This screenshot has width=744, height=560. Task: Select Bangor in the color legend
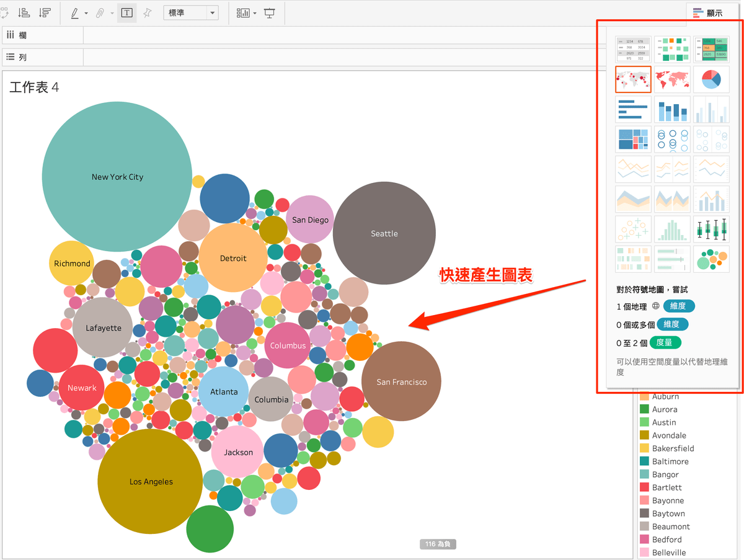click(665, 474)
